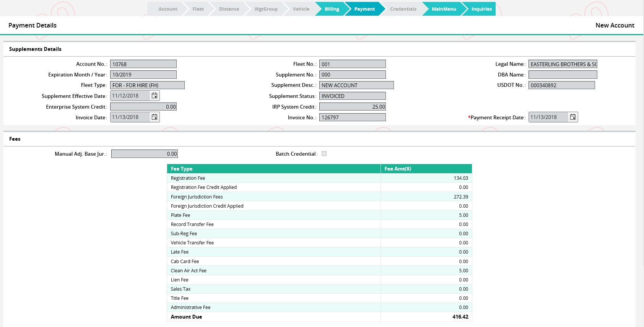Click the Enterprise System Credit field
644x327 pixels.
click(x=143, y=107)
